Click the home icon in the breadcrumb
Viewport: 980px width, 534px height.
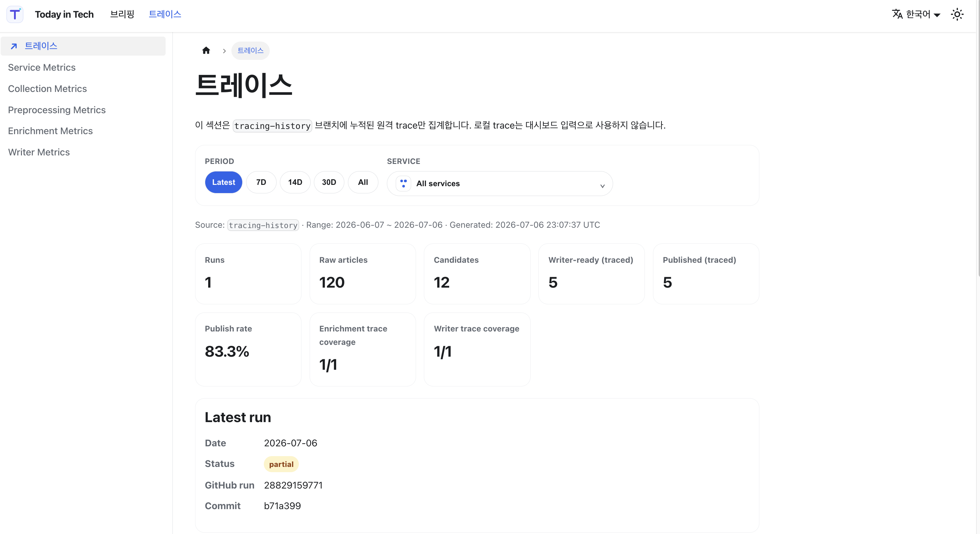[x=206, y=51]
